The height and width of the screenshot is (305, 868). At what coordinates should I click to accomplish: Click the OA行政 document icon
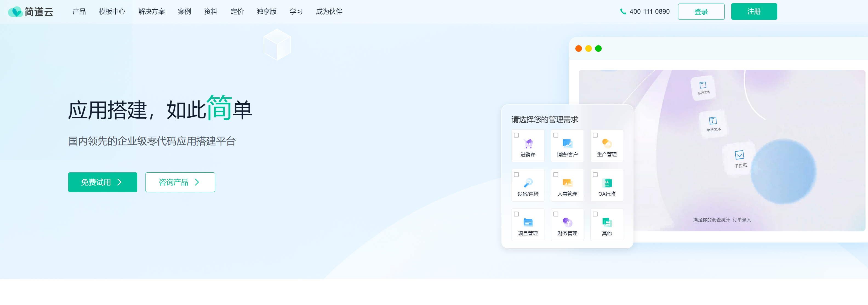(x=607, y=183)
